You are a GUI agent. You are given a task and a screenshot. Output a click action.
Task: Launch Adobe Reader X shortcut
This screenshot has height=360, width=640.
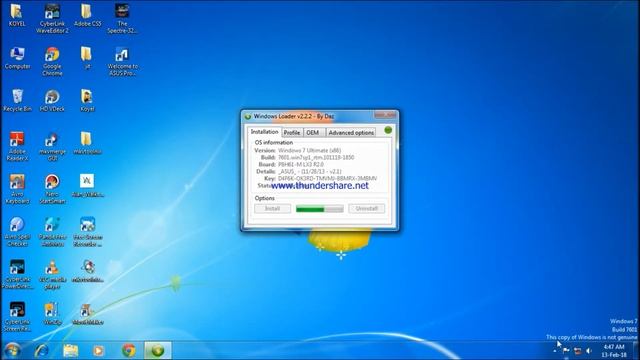point(17,146)
